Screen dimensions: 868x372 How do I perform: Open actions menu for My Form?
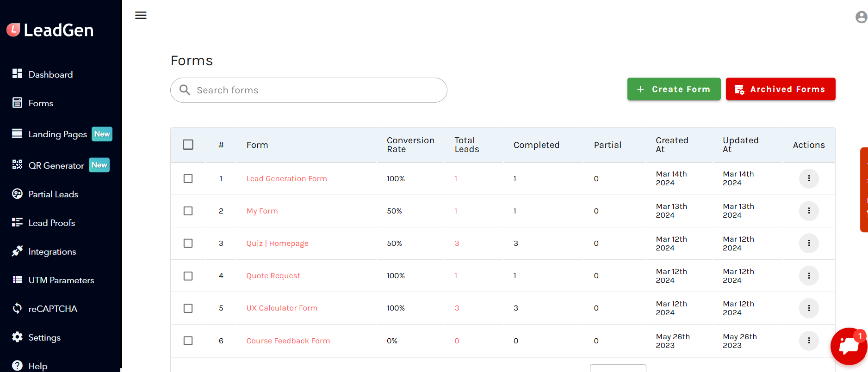809,211
